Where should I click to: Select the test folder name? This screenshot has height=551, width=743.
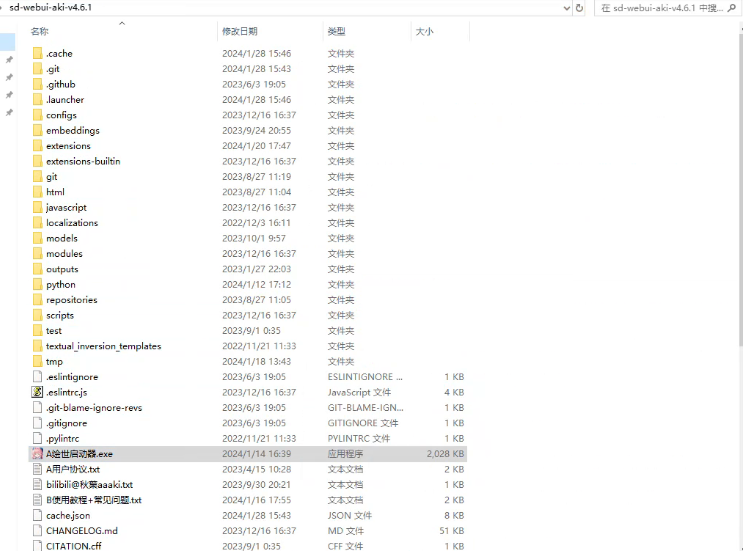pyautogui.click(x=54, y=330)
